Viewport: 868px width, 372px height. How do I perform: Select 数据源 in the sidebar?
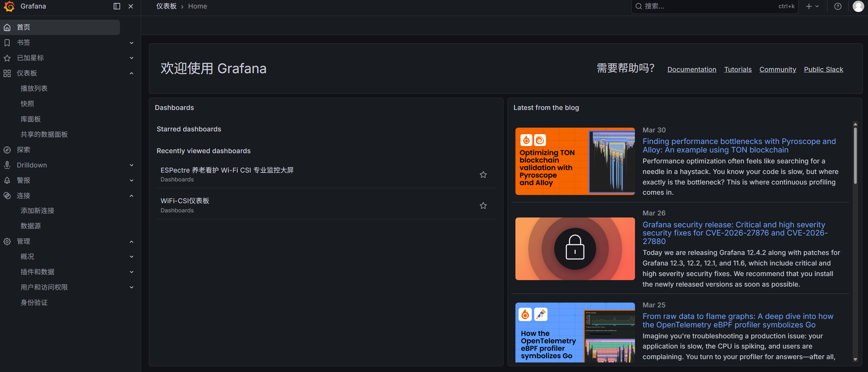(31, 226)
